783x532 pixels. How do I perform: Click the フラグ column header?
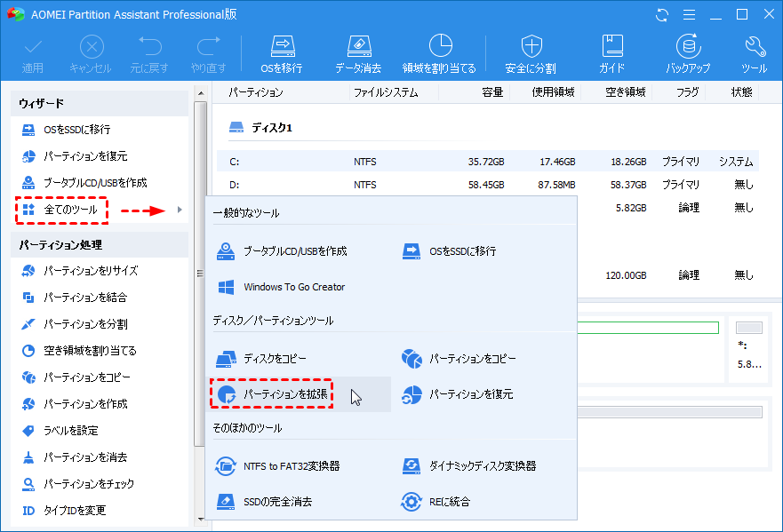click(687, 92)
